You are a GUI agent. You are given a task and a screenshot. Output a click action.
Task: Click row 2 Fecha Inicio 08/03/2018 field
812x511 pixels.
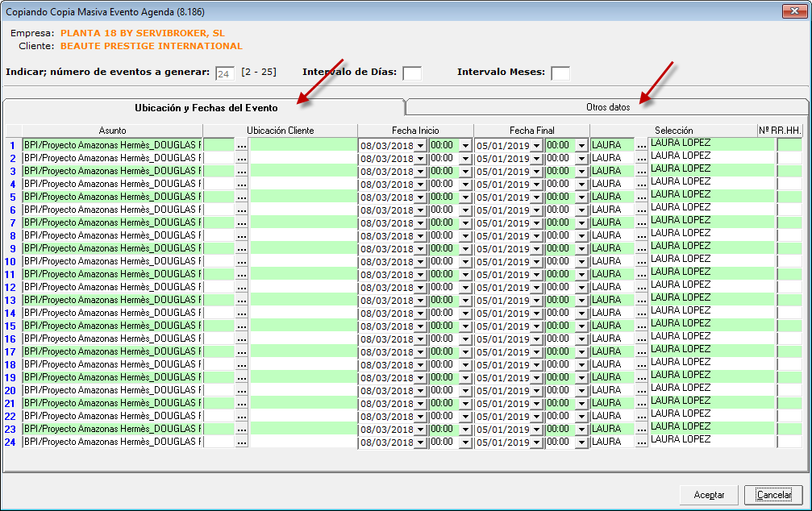(x=387, y=159)
